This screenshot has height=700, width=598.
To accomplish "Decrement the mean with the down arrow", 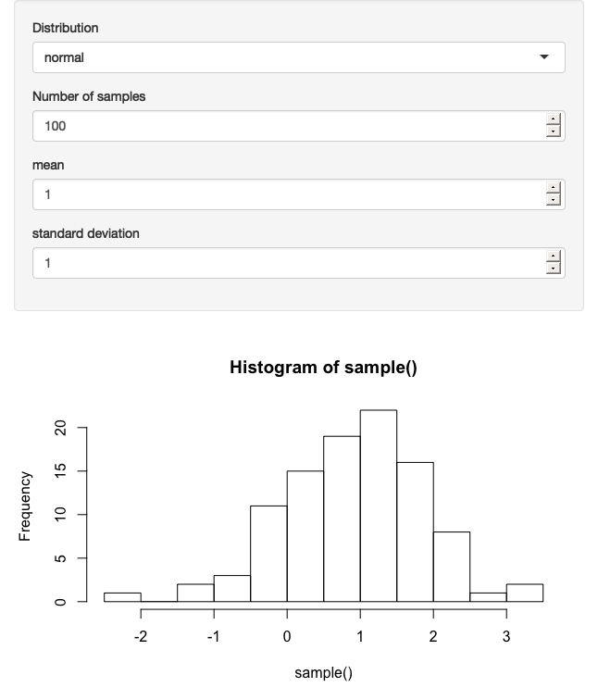I will coord(554,200).
